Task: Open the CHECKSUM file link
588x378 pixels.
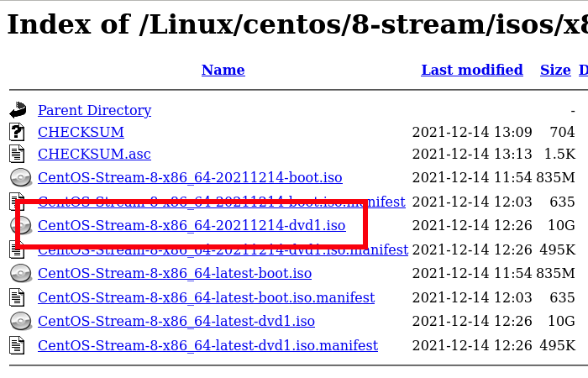Action: click(81, 132)
